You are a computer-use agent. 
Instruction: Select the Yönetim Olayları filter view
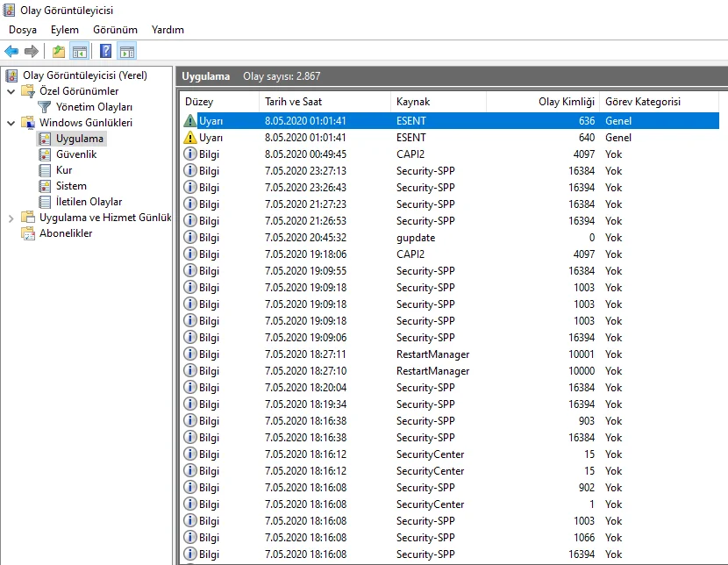94,107
